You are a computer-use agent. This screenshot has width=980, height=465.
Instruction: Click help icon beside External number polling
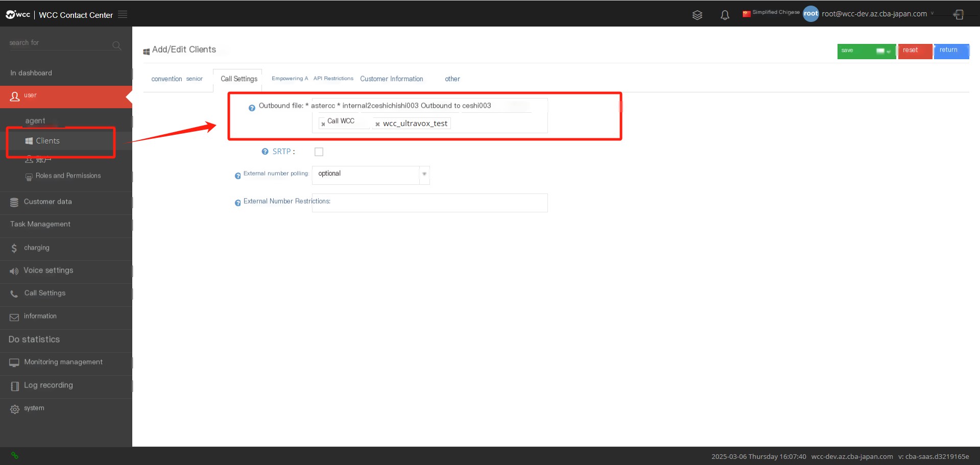tap(237, 176)
